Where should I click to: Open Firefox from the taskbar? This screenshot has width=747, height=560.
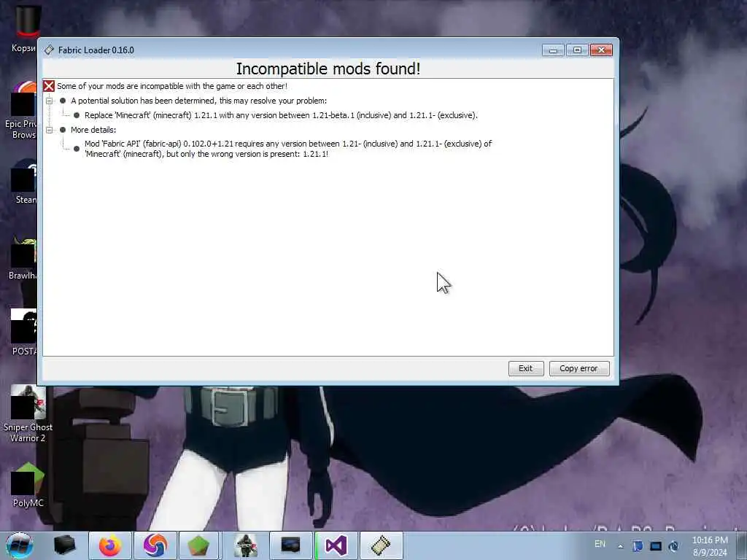tap(110, 545)
